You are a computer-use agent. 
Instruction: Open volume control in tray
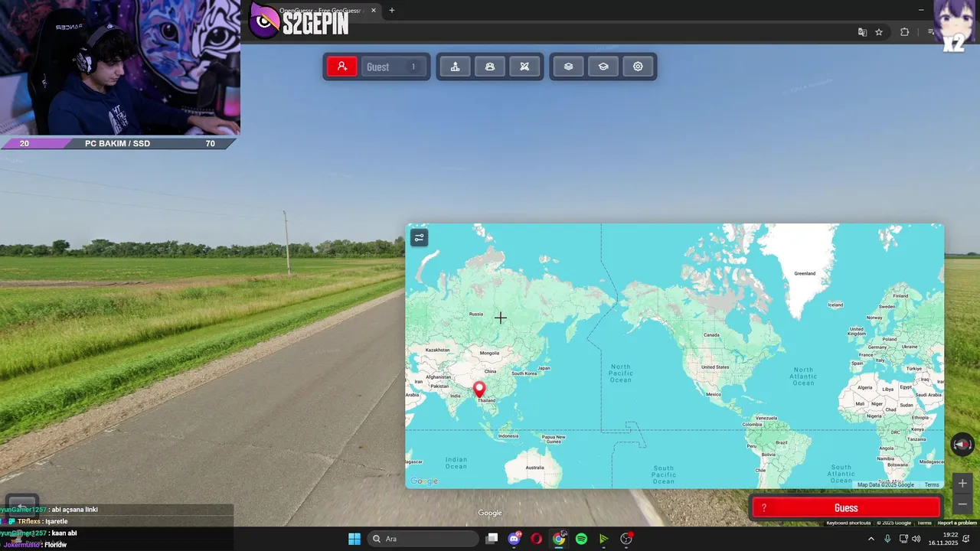(916, 539)
